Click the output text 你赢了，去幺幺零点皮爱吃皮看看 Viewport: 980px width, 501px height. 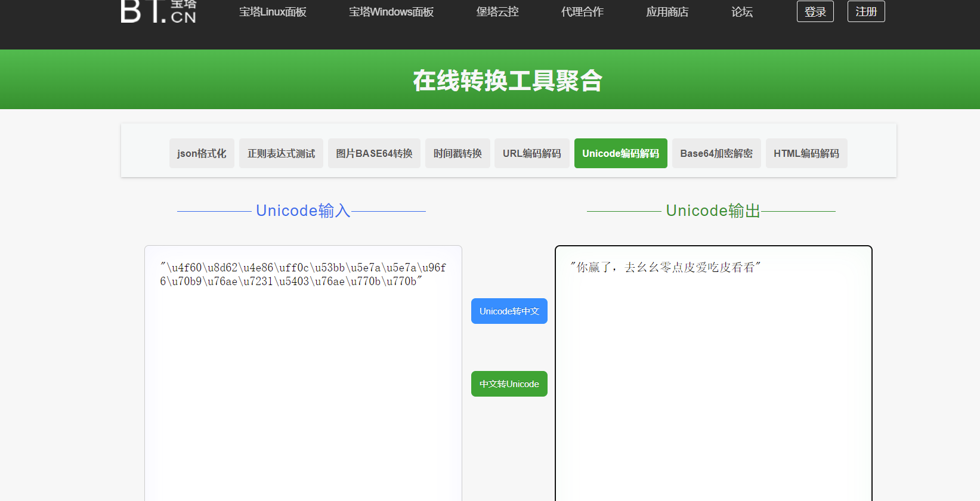[666, 267]
